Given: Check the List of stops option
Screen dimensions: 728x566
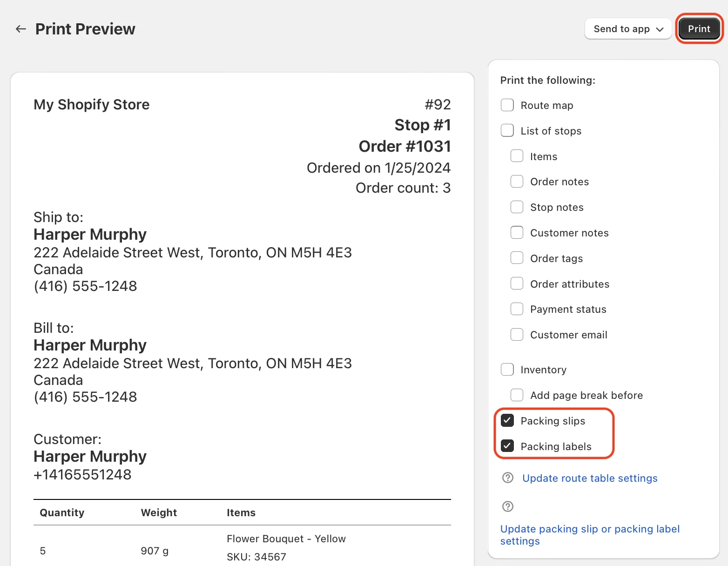Looking at the screenshot, I should point(507,131).
